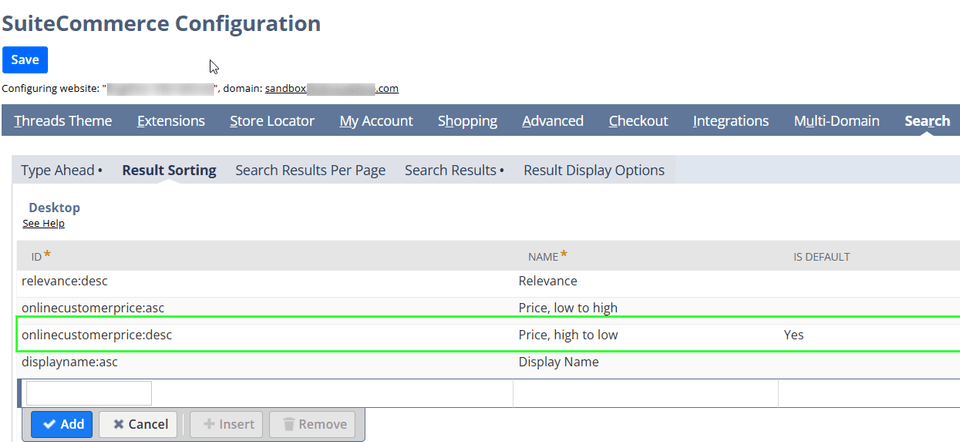
Task: Click the empty Name cell in new row
Action: (x=646, y=393)
